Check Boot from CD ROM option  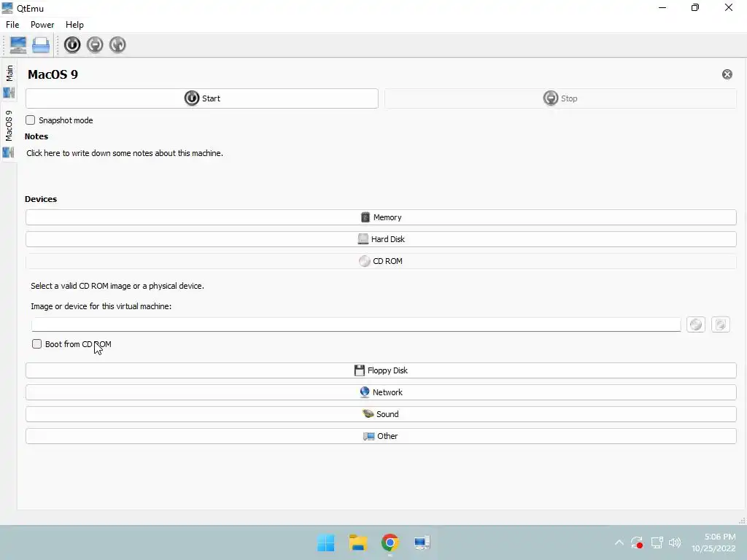point(36,344)
